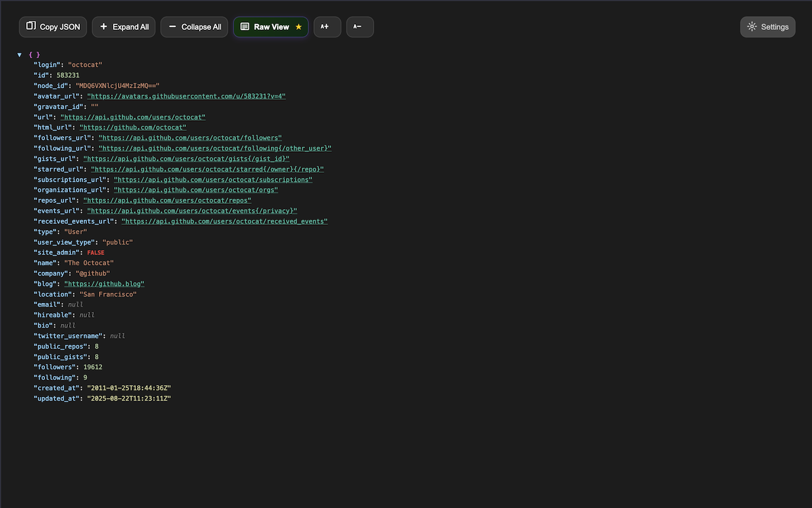The height and width of the screenshot is (508, 812).
Task: Click the created_at value "2011-01-25T18:44:36Z"
Action: coord(129,388)
